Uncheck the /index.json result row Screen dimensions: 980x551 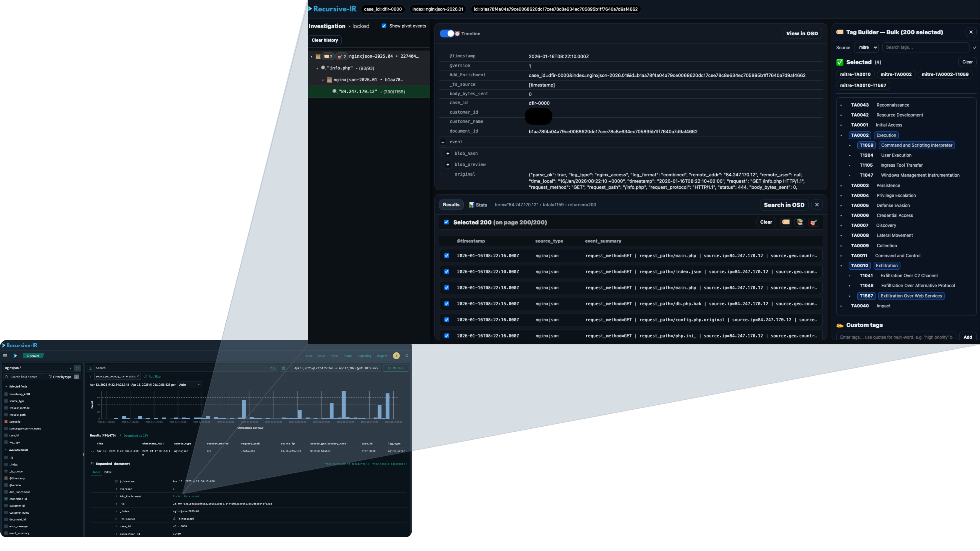[x=447, y=272]
